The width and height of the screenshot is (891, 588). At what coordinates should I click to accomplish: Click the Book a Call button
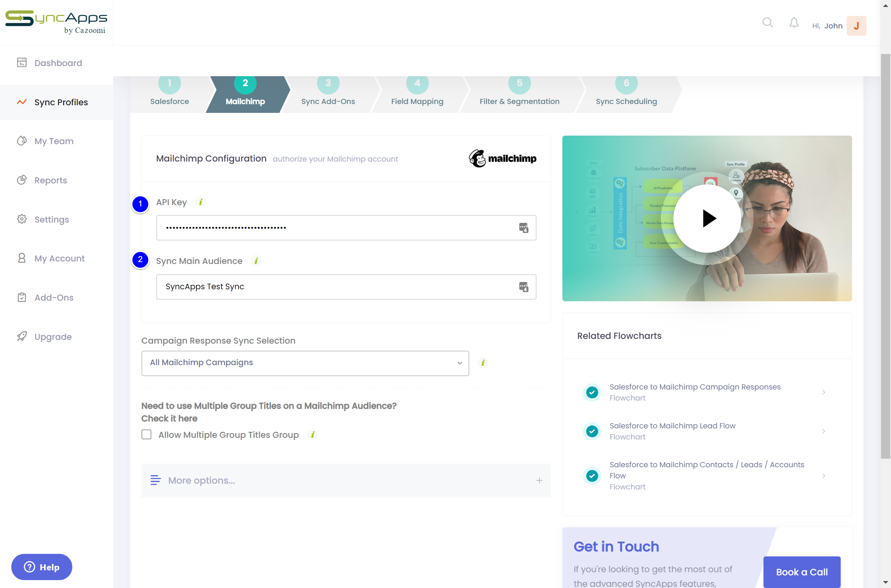[802, 572]
